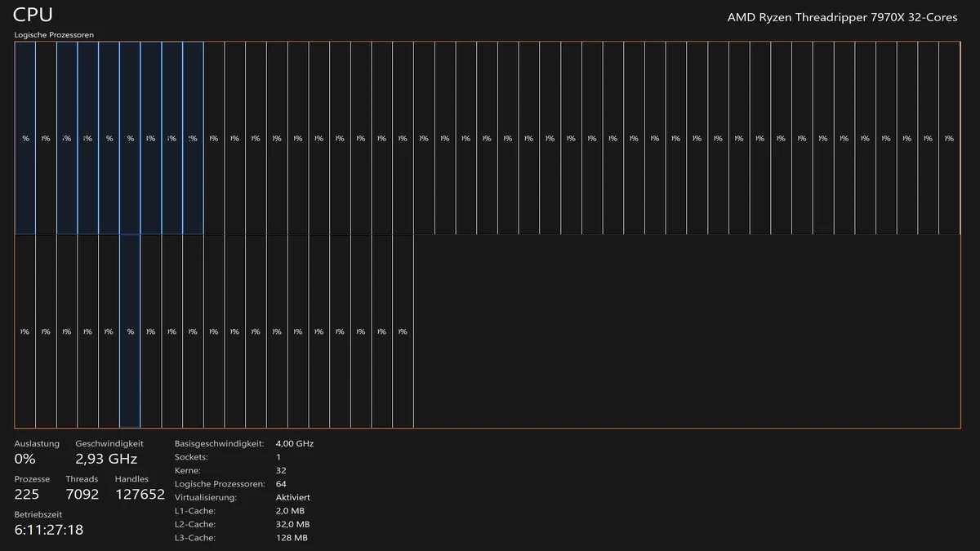Click the Kerne: label
The width and height of the screenshot is (980, 551).
[187, 470]
